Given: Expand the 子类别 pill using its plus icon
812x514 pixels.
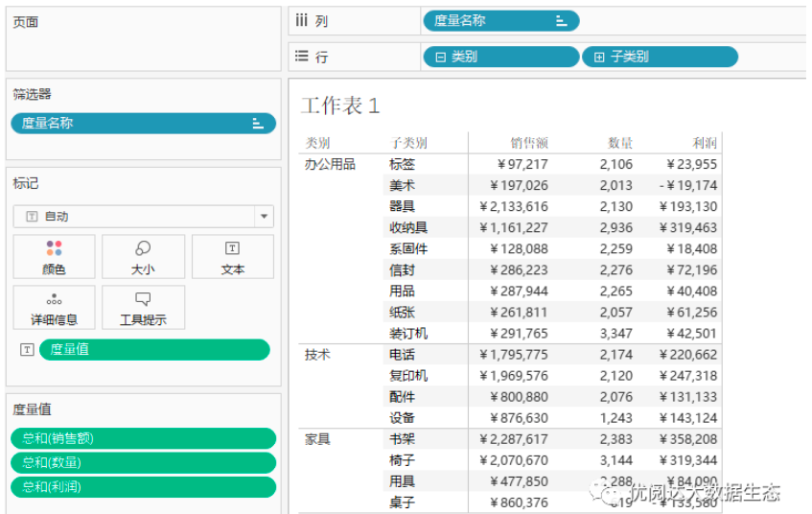Looking at the screenshot, I should (598, 57).
